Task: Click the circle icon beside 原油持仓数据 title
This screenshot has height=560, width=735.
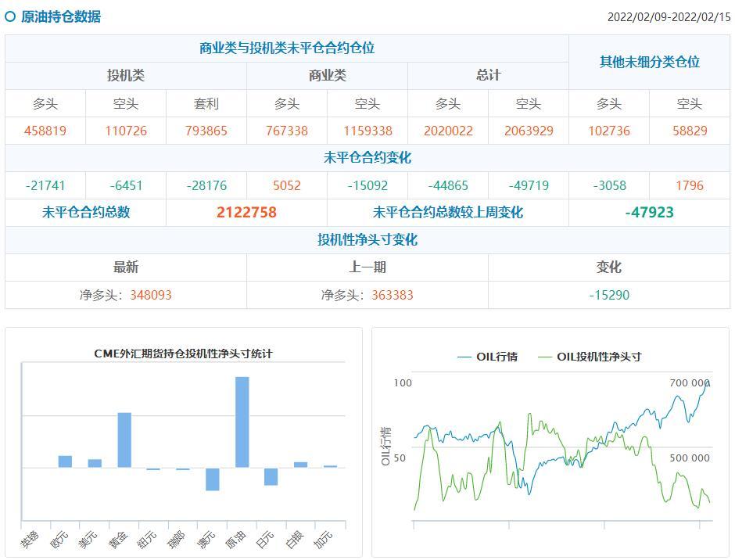Action: (10, 16)
